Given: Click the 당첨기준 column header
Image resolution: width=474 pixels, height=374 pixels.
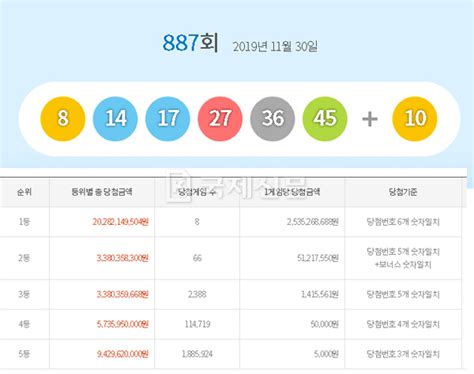Looking at the screenshot, I should 403,192.
